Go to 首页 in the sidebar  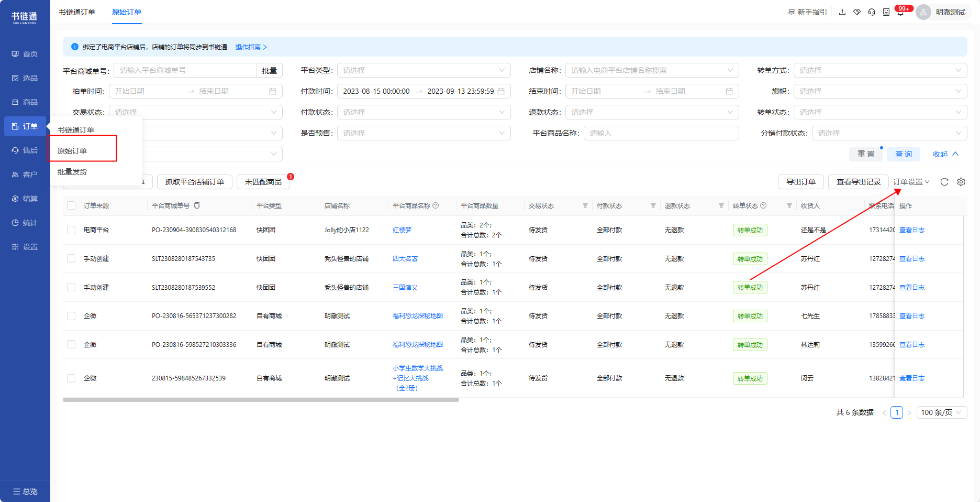coord(25,54)
